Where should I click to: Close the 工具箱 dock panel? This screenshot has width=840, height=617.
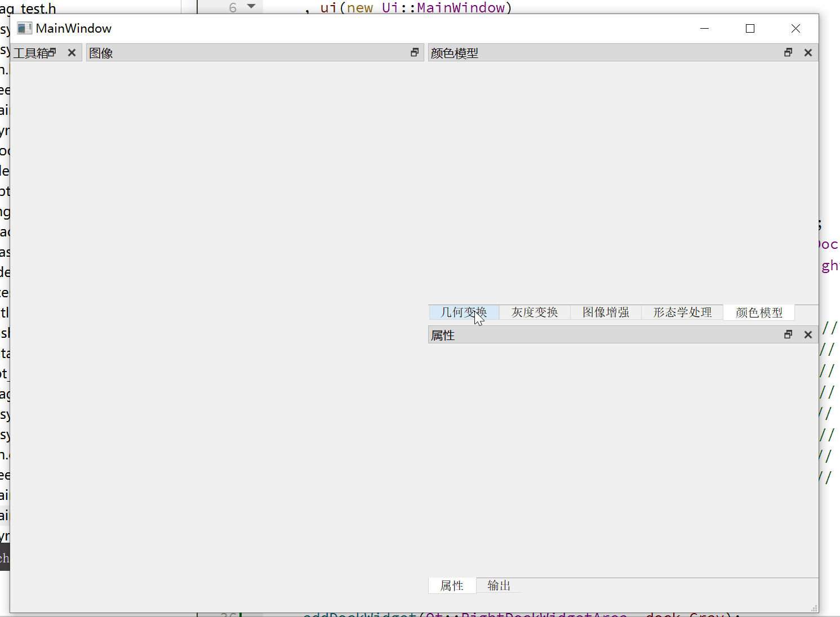point(72,52)
